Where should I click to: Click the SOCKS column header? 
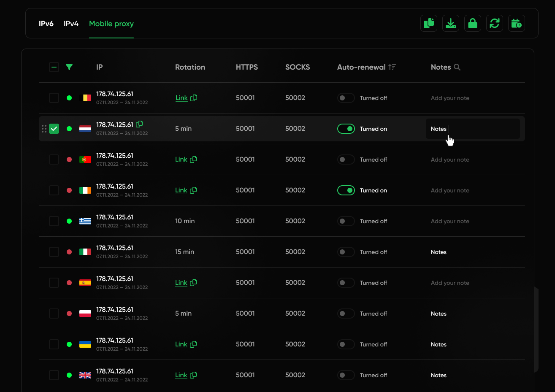point(298,67)
